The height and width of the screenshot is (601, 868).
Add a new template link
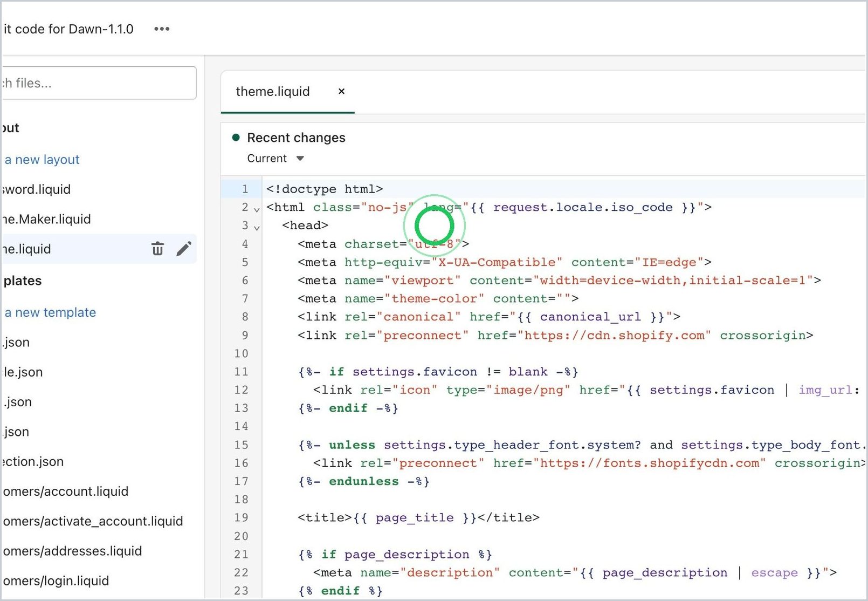pyautogui.click(x=50, y=312)
